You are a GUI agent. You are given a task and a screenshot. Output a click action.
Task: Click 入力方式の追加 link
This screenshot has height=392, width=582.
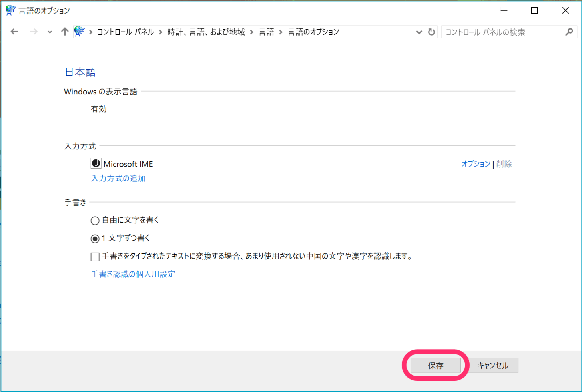point(118,178)
